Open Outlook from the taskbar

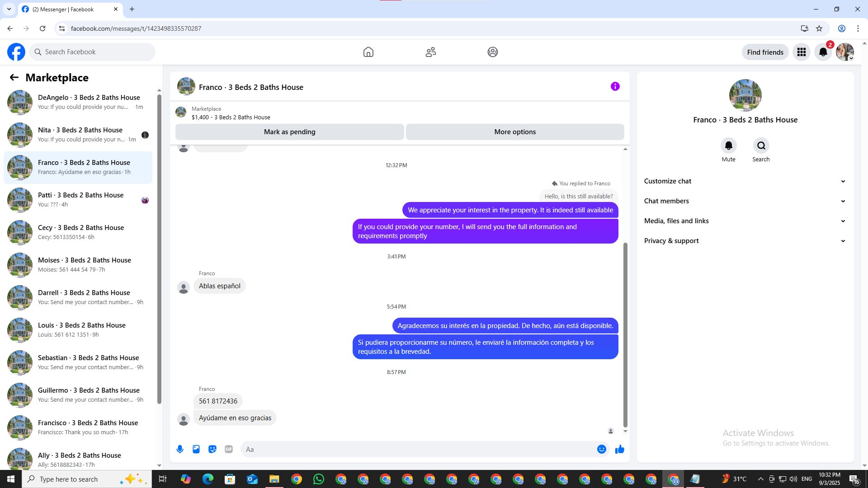(252, 479)
